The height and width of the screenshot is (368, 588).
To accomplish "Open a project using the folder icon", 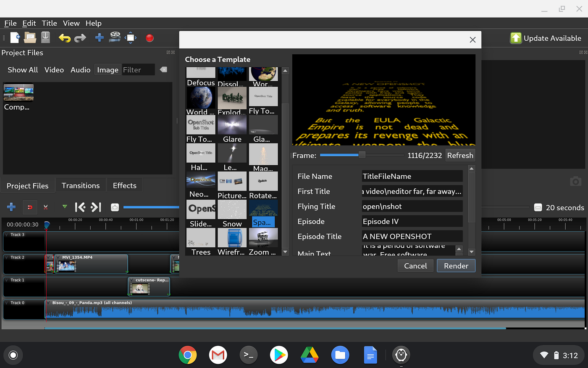I will [30, 38].
